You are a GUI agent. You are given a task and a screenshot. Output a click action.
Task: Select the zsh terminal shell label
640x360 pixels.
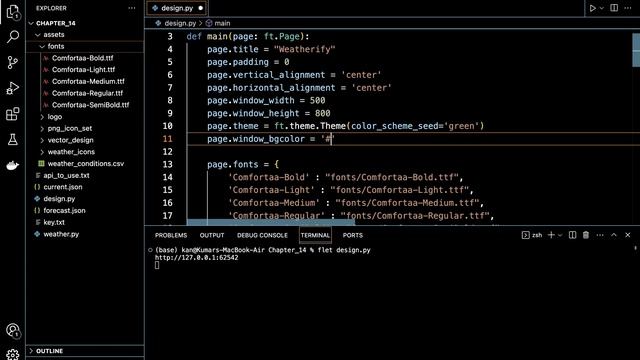[532, 235]
